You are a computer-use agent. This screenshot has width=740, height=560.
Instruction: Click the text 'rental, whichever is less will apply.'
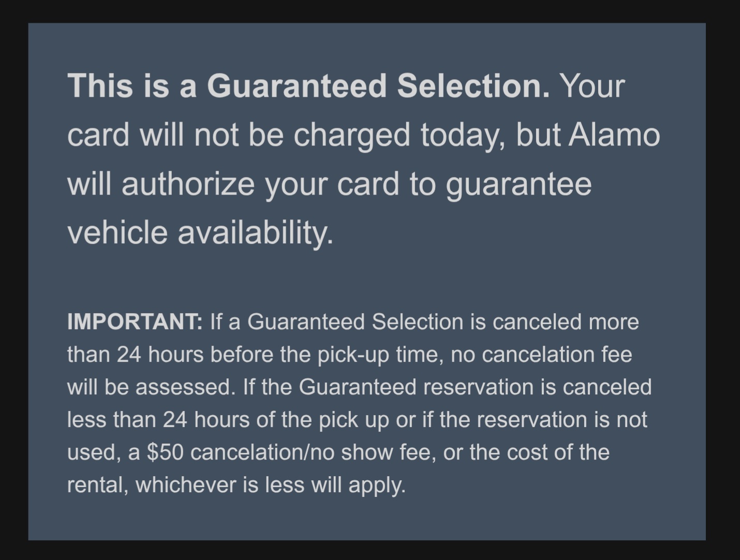pyautogui.click(x=236, y=485)
